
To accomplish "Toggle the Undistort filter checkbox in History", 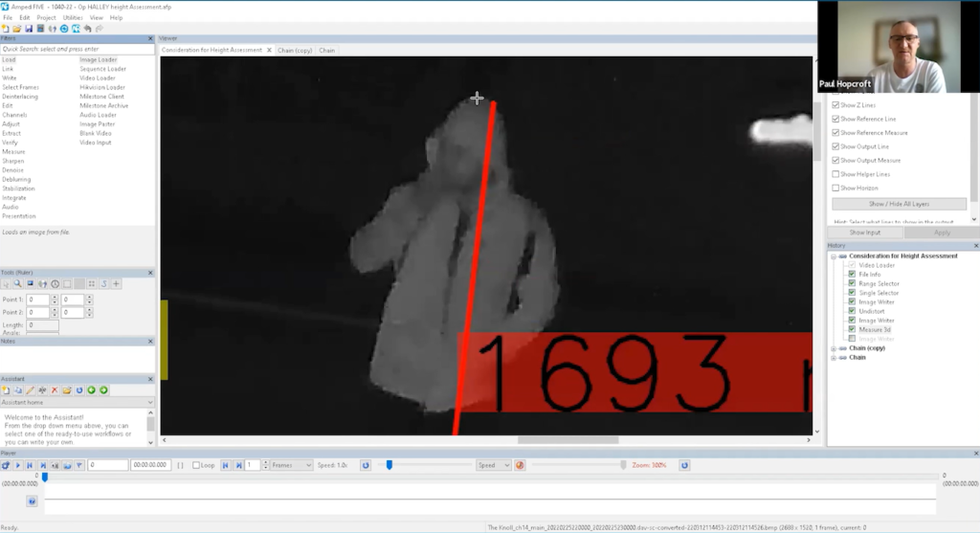I will coord(852,311).
